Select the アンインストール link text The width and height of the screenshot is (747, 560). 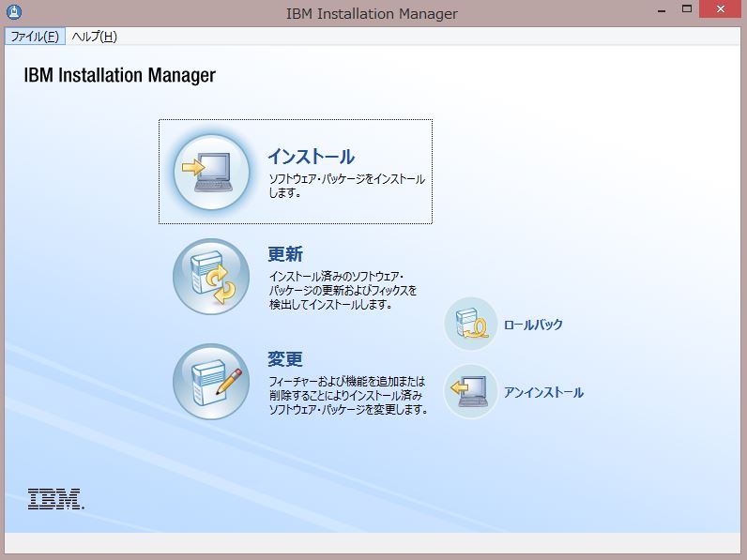543,392
